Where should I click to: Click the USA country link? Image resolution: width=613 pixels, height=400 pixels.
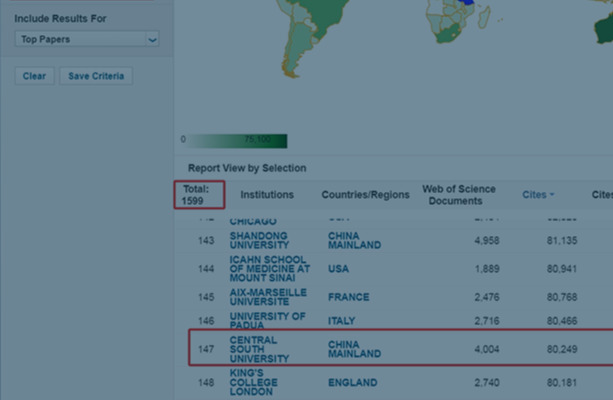point(338,269)
